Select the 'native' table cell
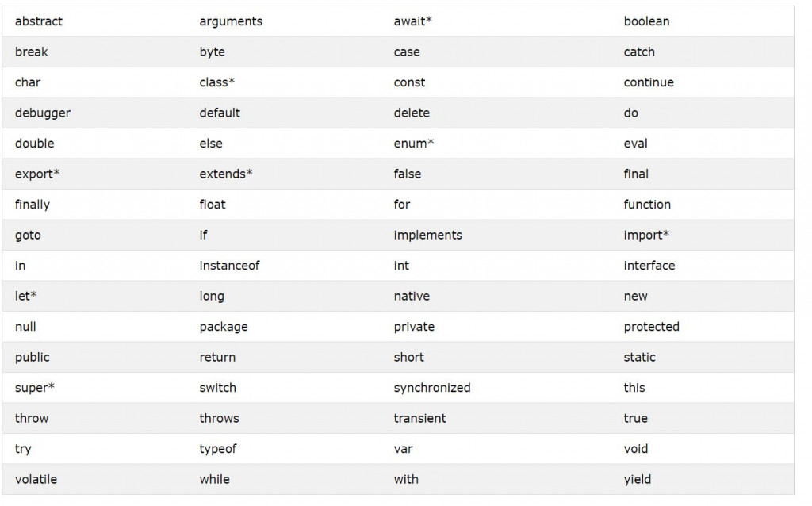 click(x=412, y=297)
